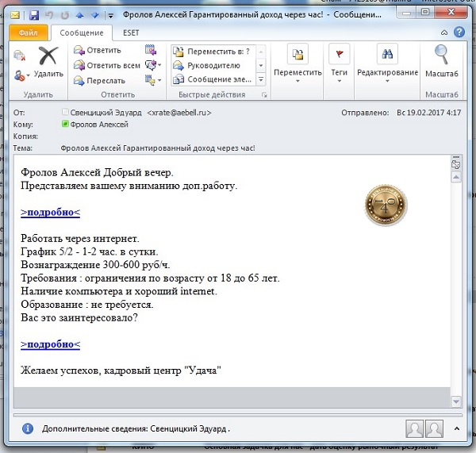This screenshot has width=476, height=453.
Task: Reply using Ответить
Action: point(98,50)
